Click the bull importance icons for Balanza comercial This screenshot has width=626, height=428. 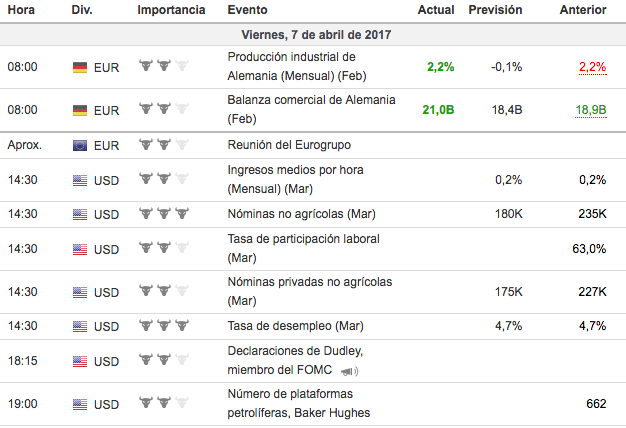[x=162, y=108]
